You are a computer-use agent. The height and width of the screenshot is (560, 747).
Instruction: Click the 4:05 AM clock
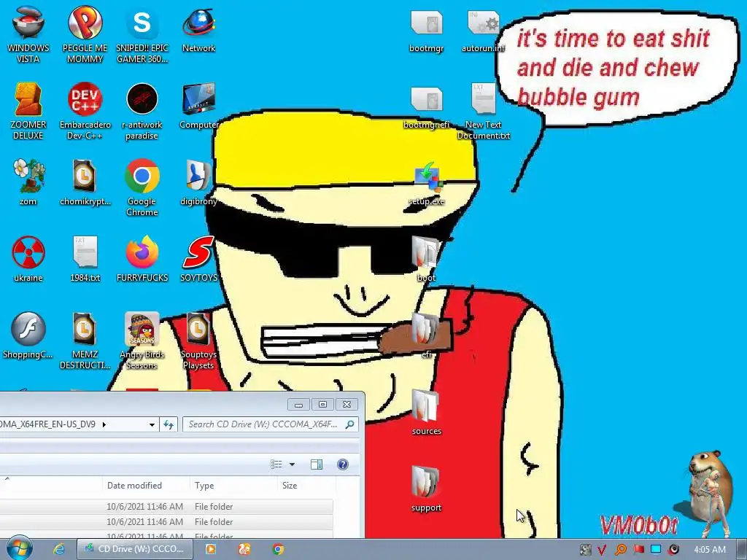pos(710,550)
